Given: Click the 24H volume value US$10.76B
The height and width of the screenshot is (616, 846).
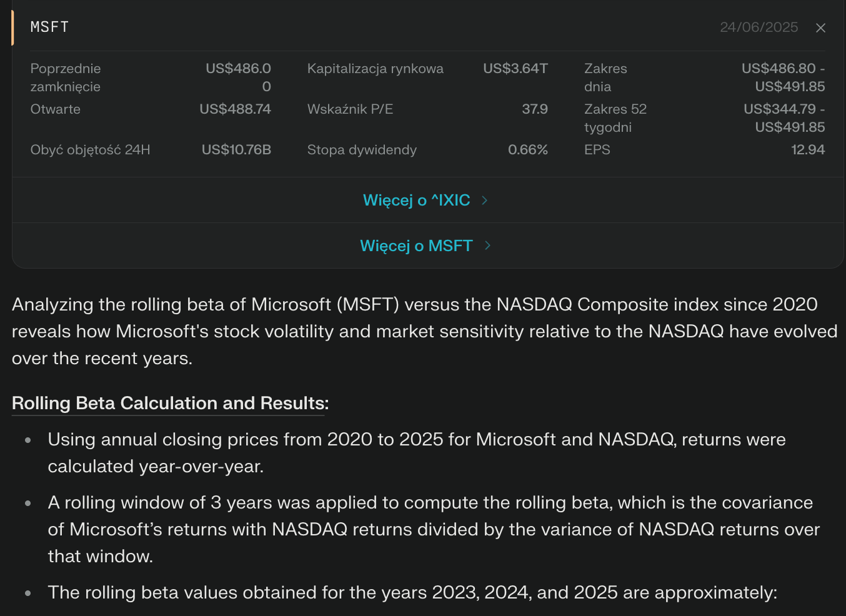Looking at the screenshot, I should click(x=236, y=150).
